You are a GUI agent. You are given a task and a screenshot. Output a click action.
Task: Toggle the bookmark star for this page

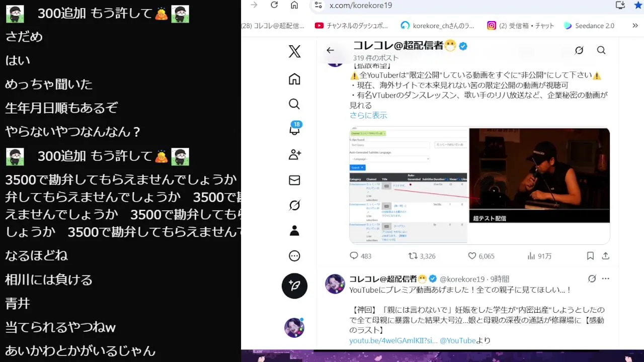coord(638,5)
